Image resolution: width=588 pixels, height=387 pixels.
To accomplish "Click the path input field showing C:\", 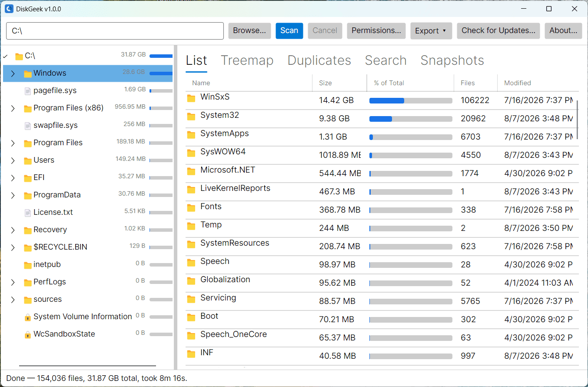I will [x=115, y=31].
